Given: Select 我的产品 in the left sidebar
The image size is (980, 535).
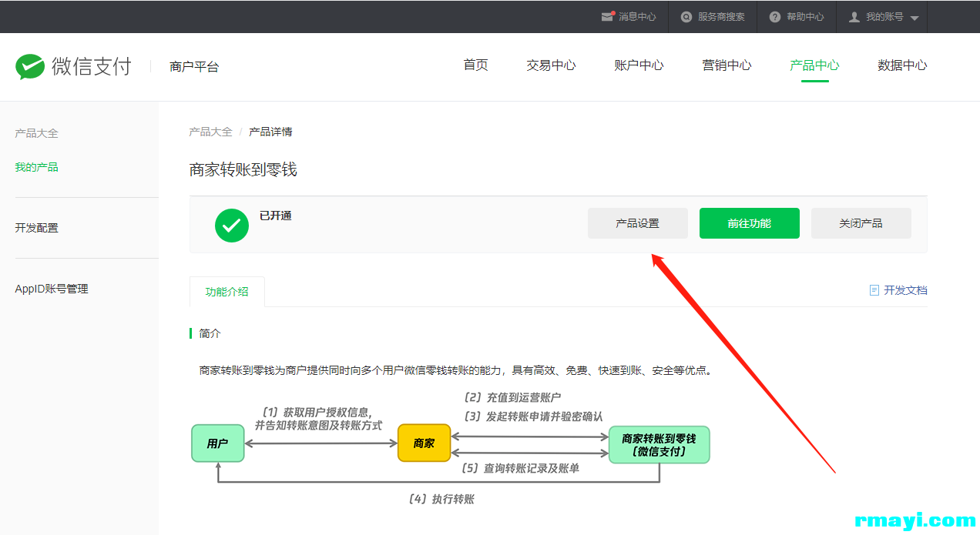Looking at the screenshot, I should [37, 167].
